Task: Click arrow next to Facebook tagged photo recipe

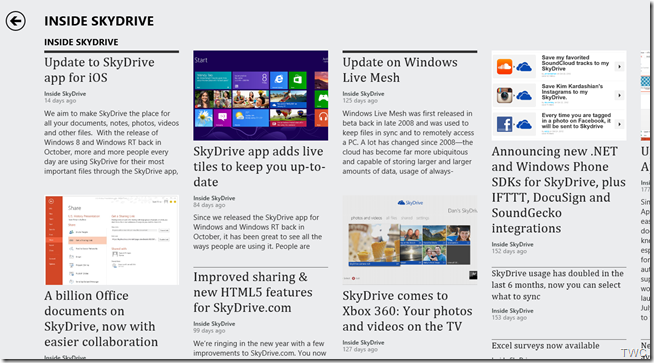Action: (x=619, y=124)
